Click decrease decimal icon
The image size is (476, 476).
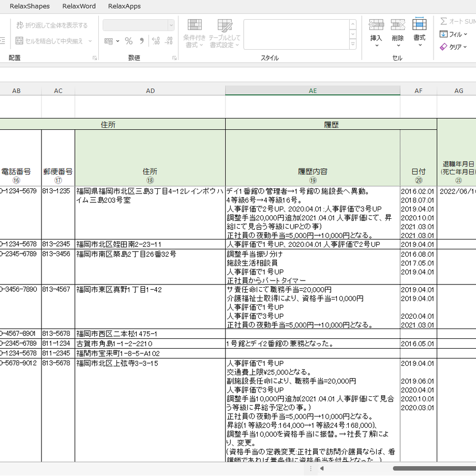pos(169,41)
